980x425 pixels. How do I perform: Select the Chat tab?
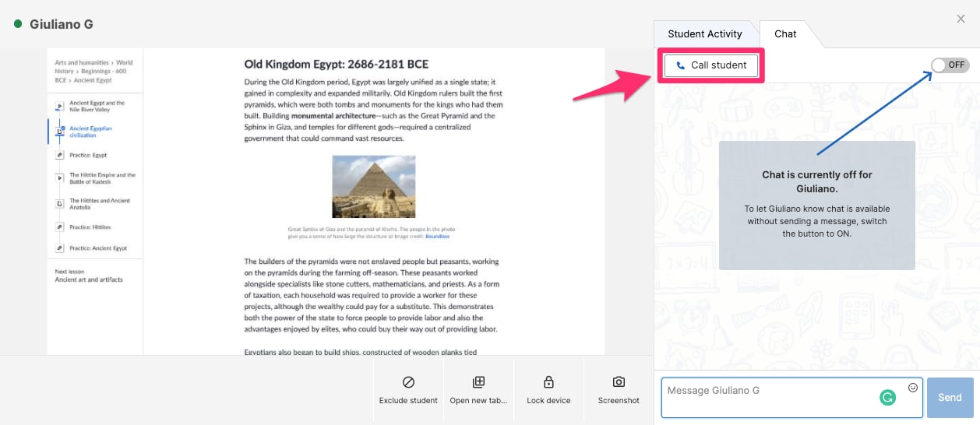[x=785, y=34]
